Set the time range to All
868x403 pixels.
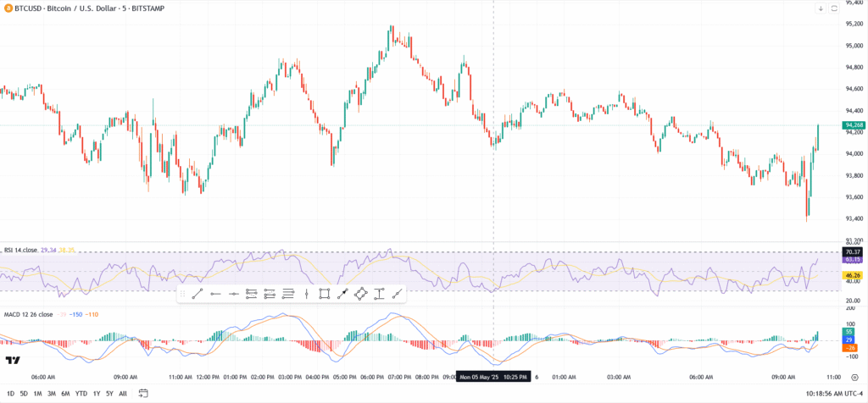click(123, 393)
